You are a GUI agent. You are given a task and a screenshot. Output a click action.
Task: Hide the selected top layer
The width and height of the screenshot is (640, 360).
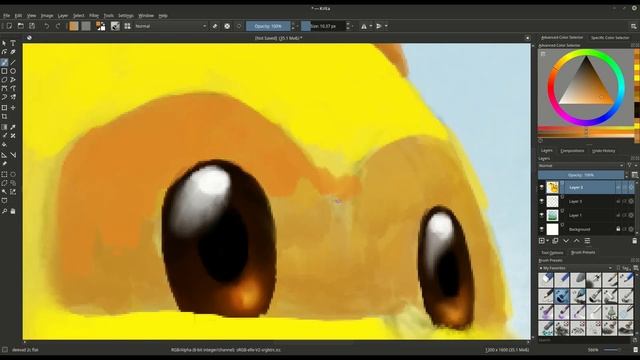tap(542, 187)
